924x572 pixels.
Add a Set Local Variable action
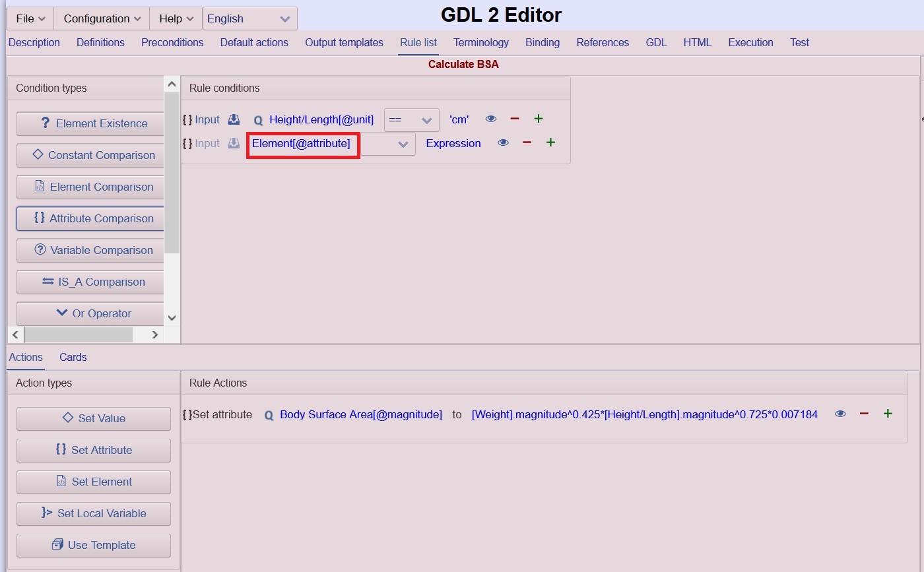[x=94, y=513]
